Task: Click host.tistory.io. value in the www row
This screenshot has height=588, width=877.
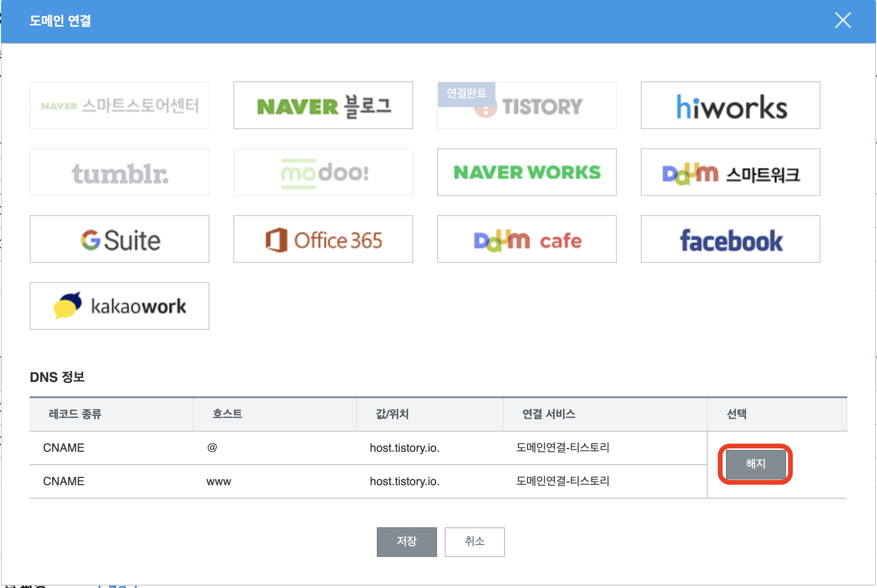Action: tap(405, 481)
